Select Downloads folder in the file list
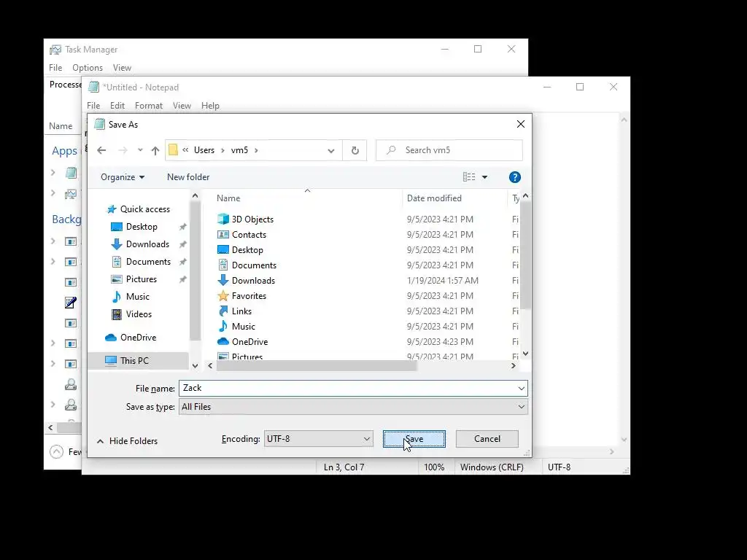The width and height of the screenshot is (747, 560). coord(253,281)
